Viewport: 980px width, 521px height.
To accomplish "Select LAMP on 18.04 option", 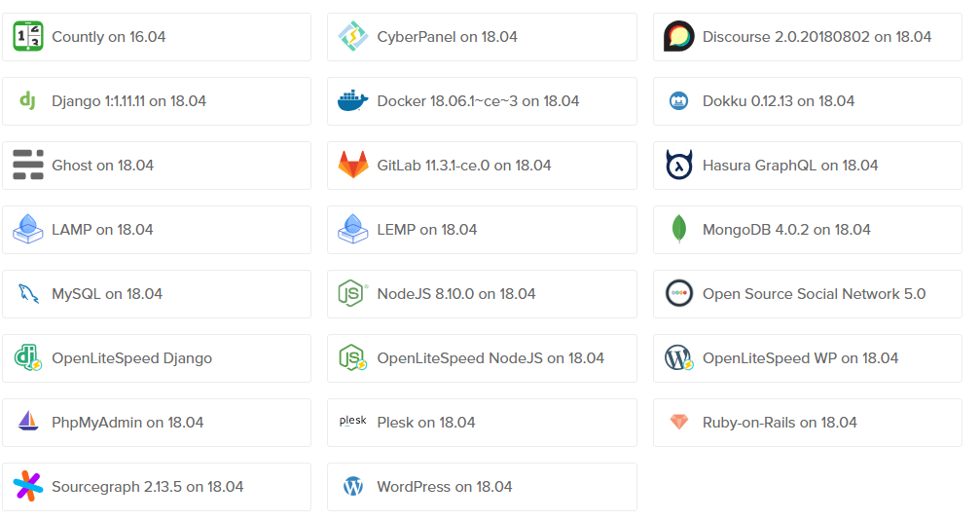I will [x=157, y=230].
